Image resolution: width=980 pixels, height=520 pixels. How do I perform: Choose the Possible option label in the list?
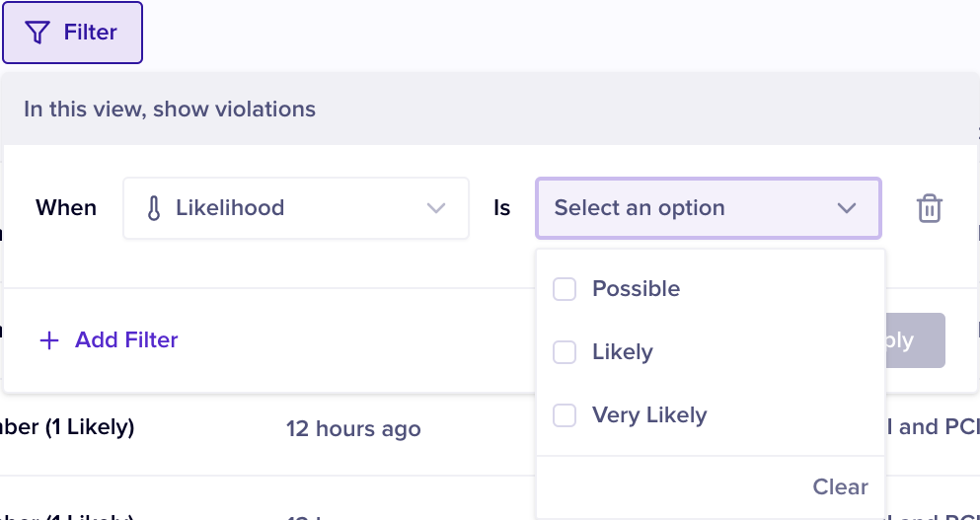[x=636, y=289]
